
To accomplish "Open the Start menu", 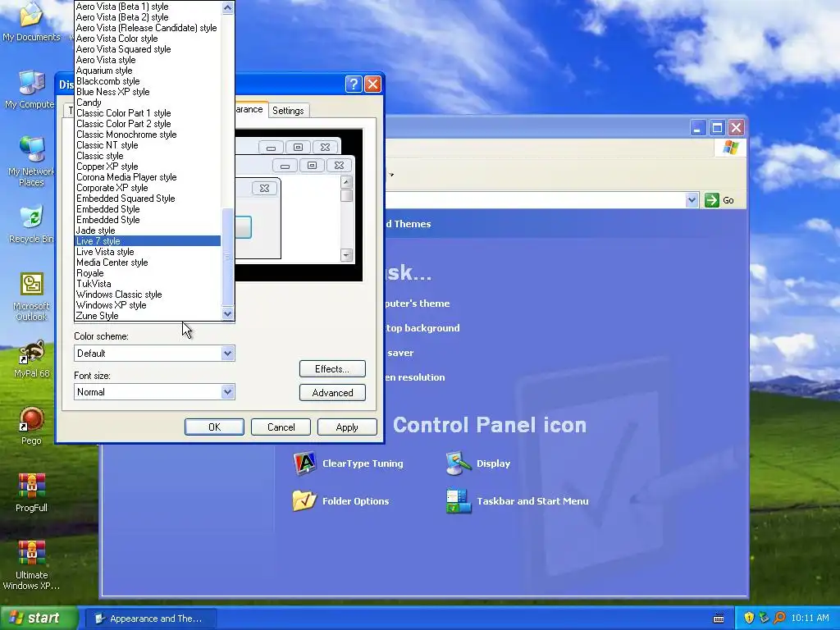I will coord(39,618).
